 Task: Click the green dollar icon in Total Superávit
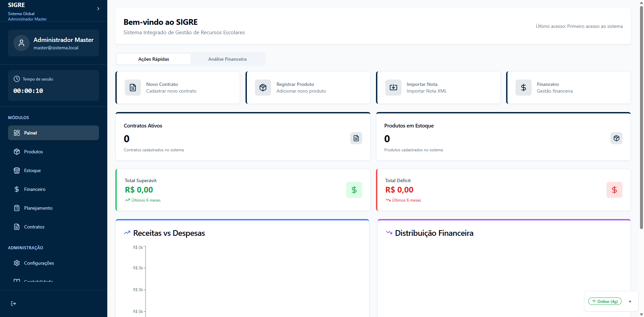(354, 190)
